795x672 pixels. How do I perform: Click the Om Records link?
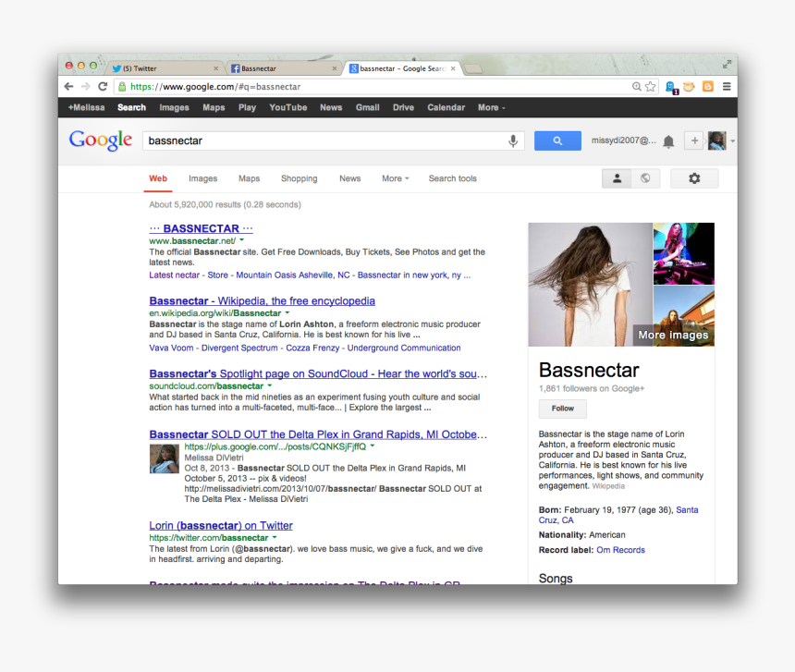[620, 550]
